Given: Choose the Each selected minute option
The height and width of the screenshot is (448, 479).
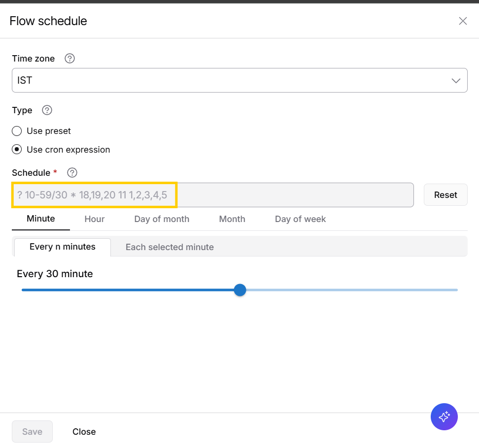Looking at the screenshot, I should (x=170, y=247).
